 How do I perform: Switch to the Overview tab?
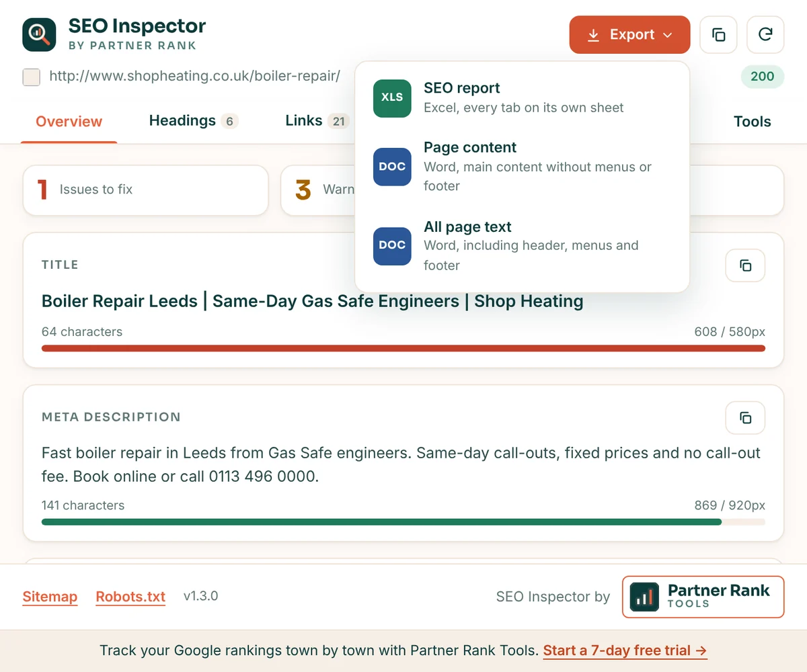69,122
